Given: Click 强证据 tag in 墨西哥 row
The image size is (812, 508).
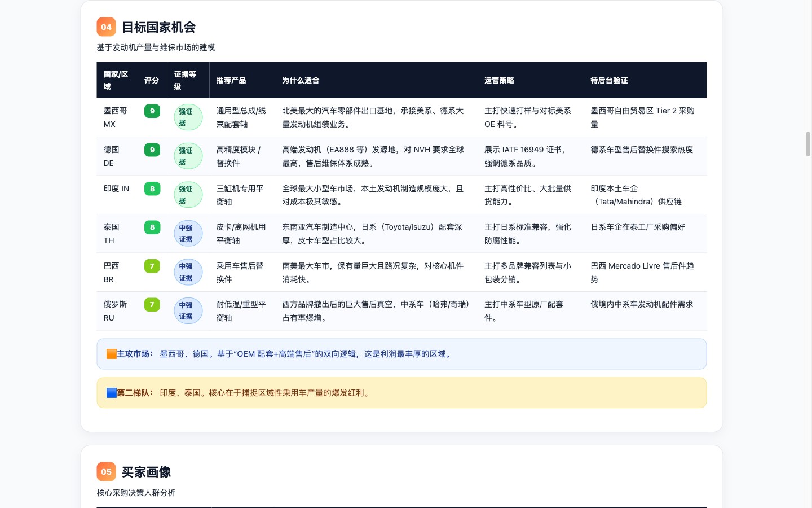Looking at the screenshot, I should click(x=188, y=117).
